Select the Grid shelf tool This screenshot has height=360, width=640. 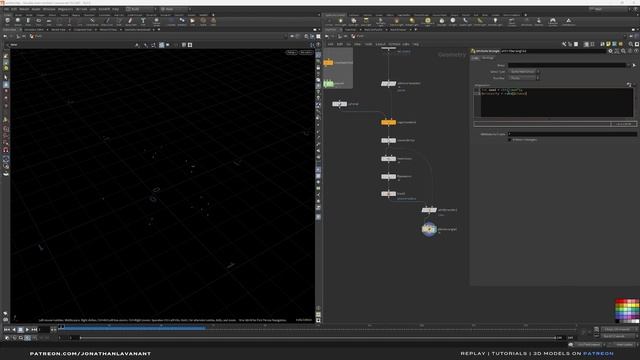pyautogui.click(x=49, y=21)
